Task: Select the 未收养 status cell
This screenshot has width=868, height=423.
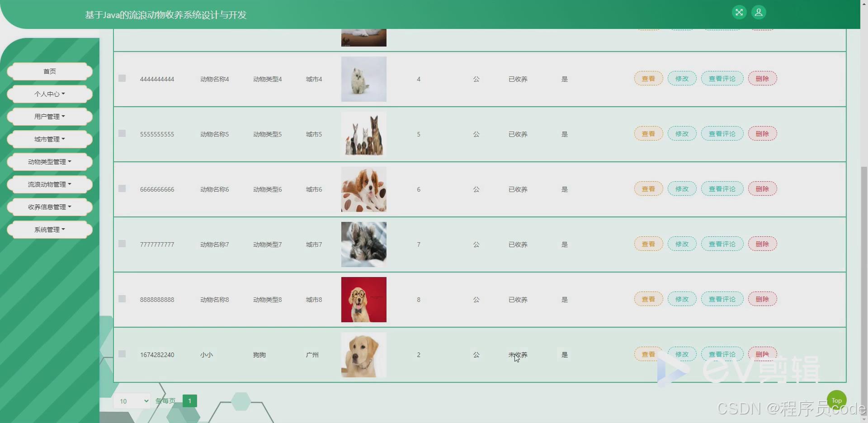Action: [x=518, y=355]
